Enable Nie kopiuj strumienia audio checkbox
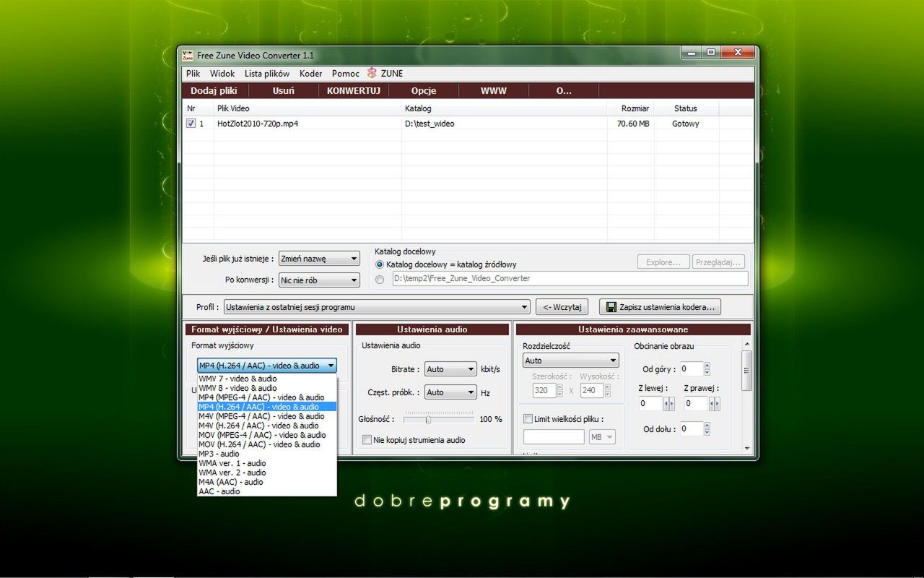Image resolution: width=924 pixels, height=578 pixels. 367,440
